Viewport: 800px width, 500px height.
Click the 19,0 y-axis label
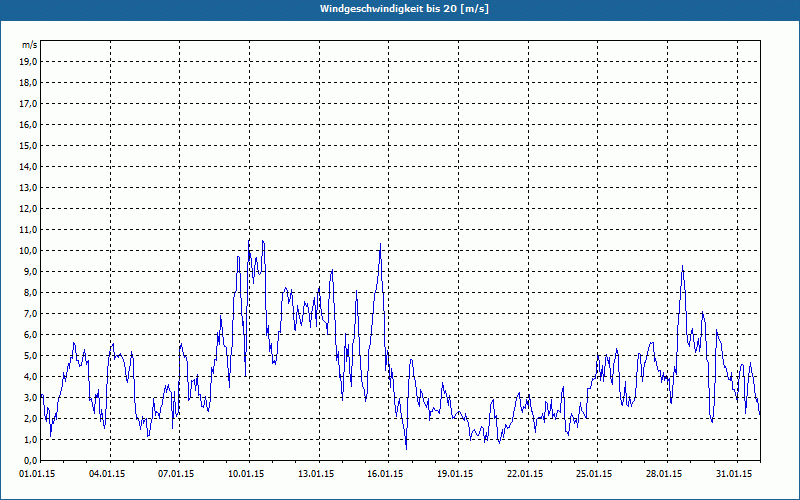[x=28, y=62]
